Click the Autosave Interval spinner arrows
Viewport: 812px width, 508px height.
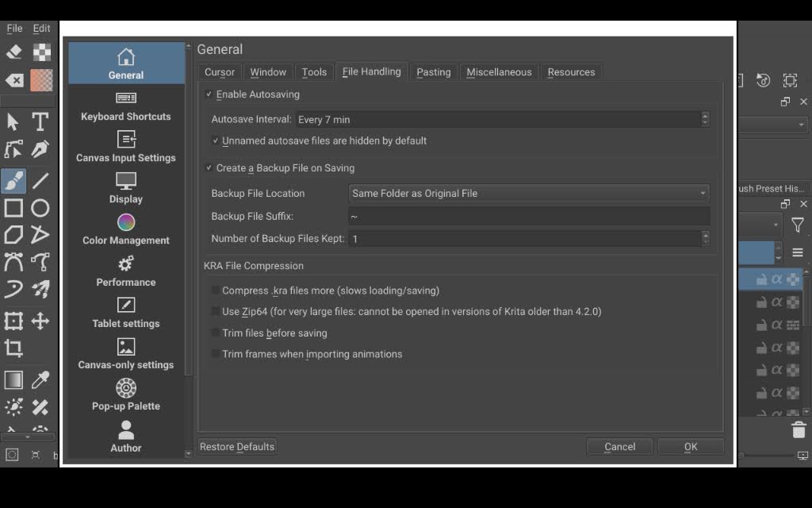(705, 119)
